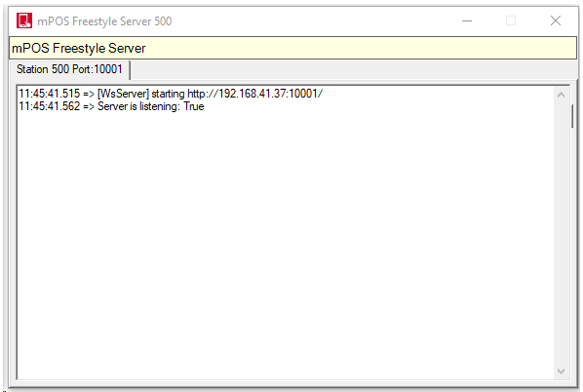583x392 pixels.
Task: Click the dark vertical grip right of scrollbar
Action: (x=572, y=116)
